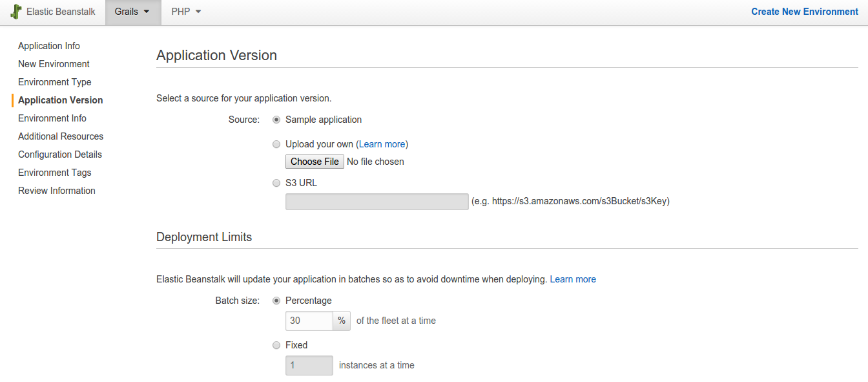
Task: Click the Elastic Beanstalk logo icon
Action: point(16,12)
